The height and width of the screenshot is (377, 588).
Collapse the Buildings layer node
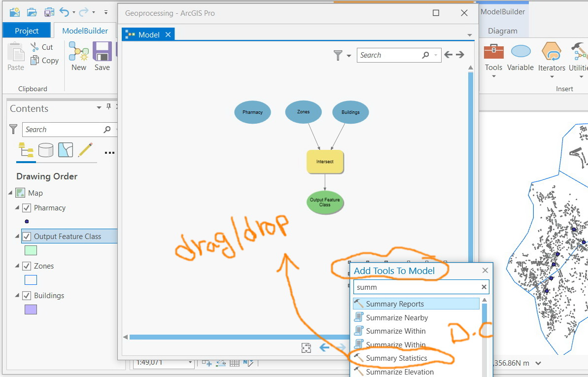17,295
